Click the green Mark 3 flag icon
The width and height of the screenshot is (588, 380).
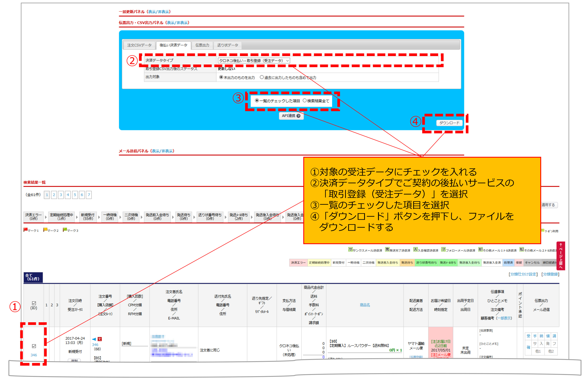(65, 230)
